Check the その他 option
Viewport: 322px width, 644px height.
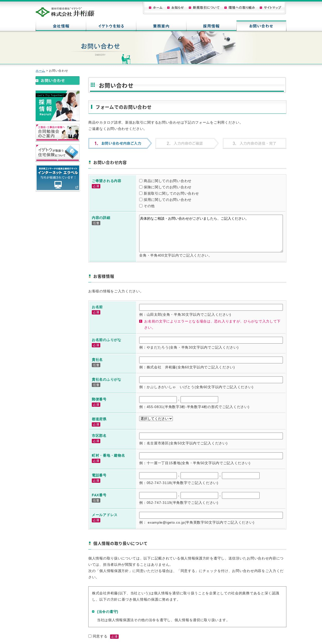141,206
